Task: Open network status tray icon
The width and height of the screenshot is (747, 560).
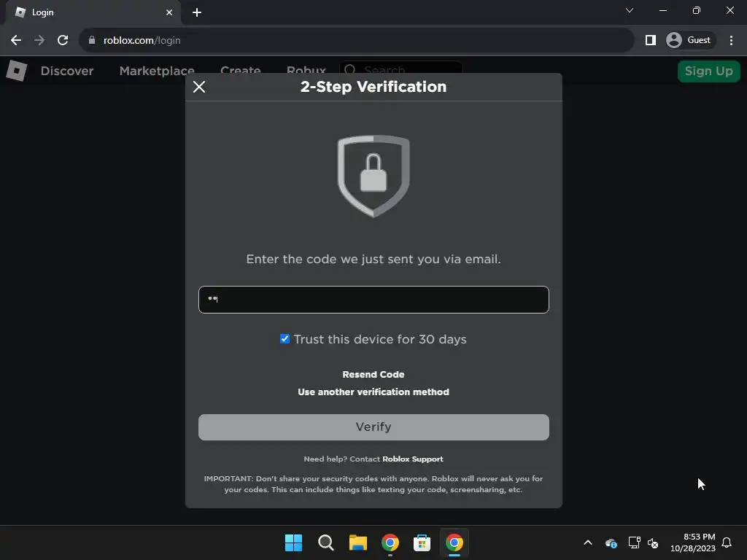Action: [x=634, y=542]
